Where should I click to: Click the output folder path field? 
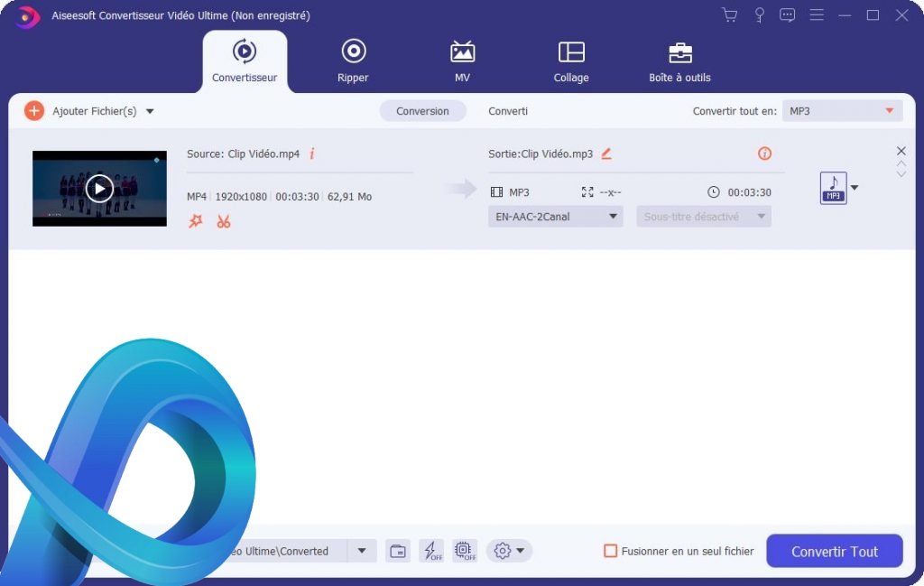point(285,551)
